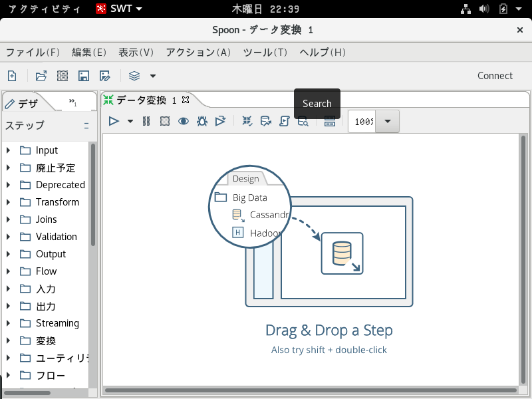Open the アクティビティ overview

pyautogui.click(x=45, y=9)
